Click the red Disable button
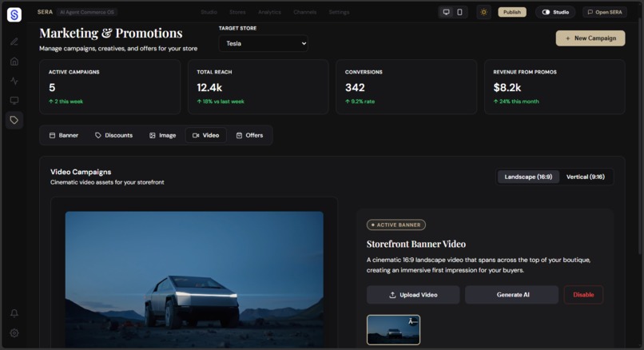This screenshot has height=350, width=644. coord(583,295)
